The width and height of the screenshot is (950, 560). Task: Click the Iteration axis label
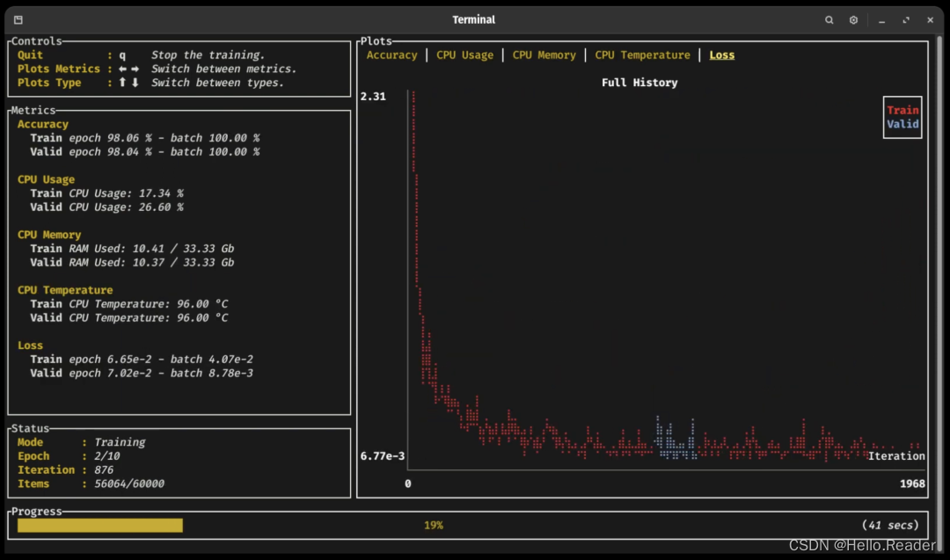point(896,456)
